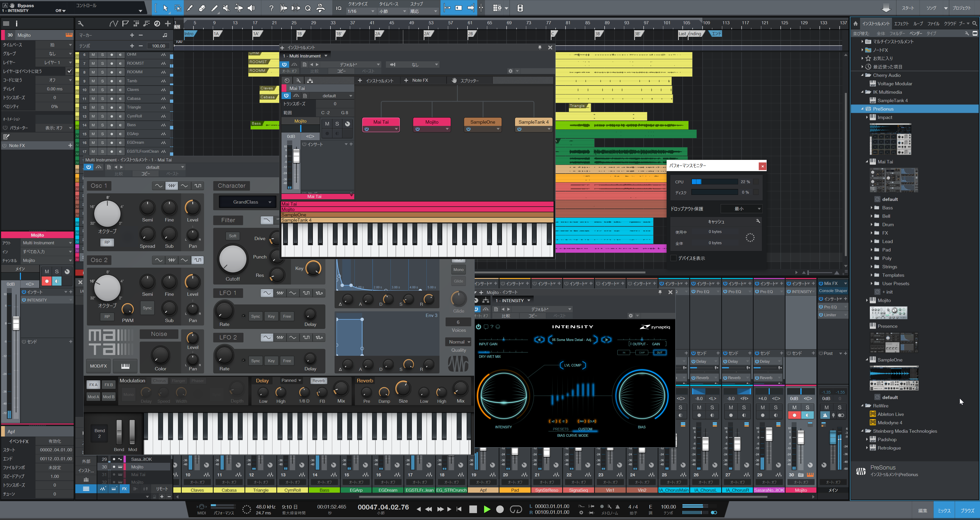Image resolution: width=980 pixels, height=520 pixels.
Task: Toggle 'レイヤーはイベントに従う' checkbox
Action: tap(69, 71)
